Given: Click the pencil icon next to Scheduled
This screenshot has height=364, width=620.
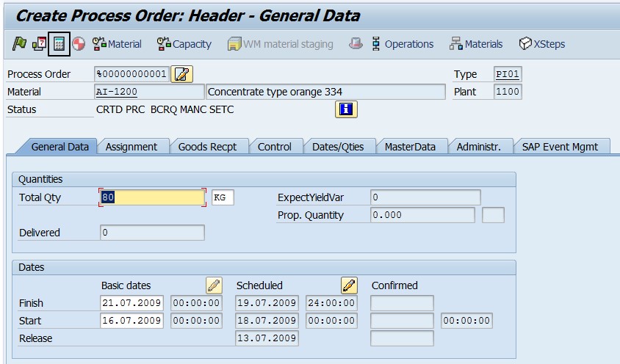Looking at the screenshot, I should tap(349, 285).
